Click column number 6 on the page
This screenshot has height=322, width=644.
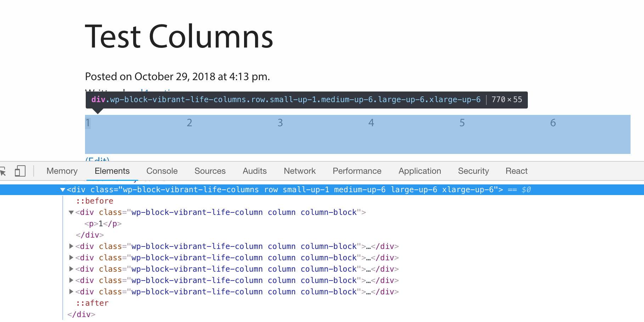(x=553, y=123)
